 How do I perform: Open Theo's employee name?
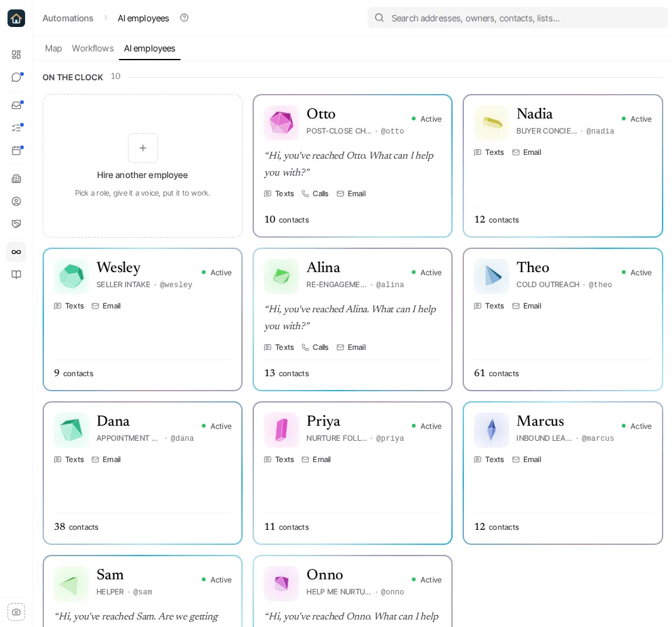point(533,268)
